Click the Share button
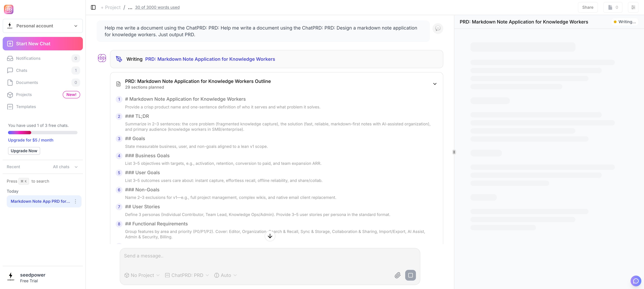 588,7
